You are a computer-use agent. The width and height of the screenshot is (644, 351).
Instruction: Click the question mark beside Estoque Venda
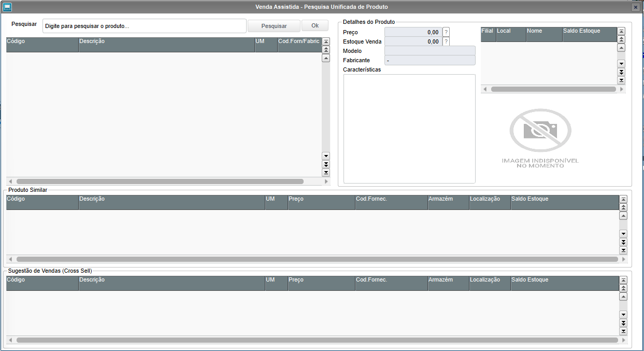tap(446, 41)
